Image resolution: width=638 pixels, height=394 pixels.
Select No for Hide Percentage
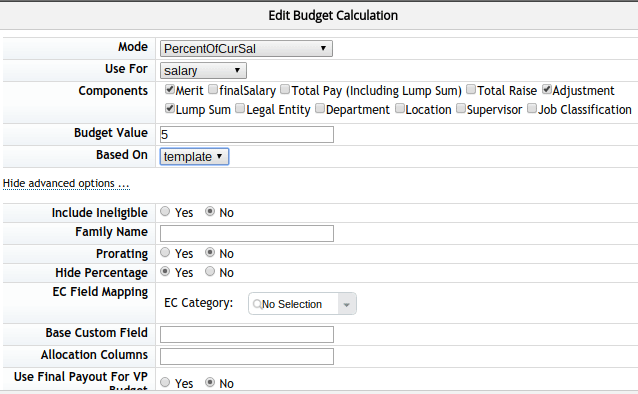click(210, 271)
